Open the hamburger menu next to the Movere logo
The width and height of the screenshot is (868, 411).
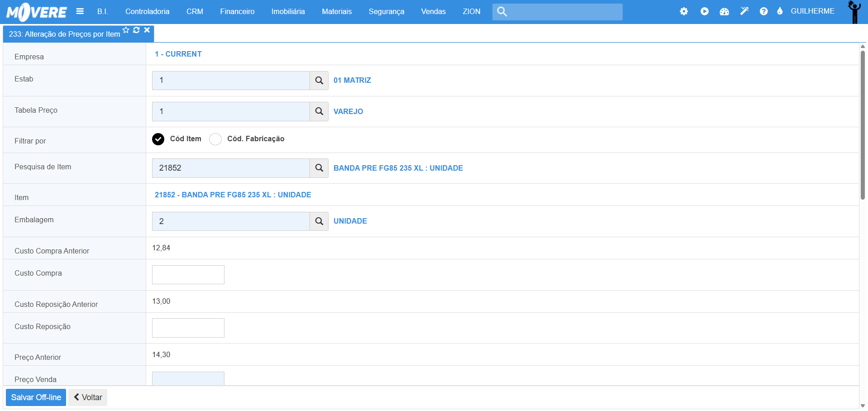[x=80, y=11]
